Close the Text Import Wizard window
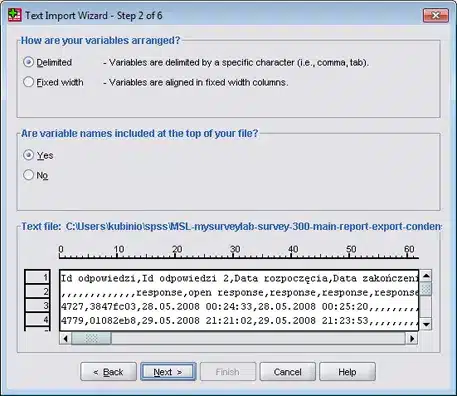This screenshot has height=396, width=457. coord(435,15)
